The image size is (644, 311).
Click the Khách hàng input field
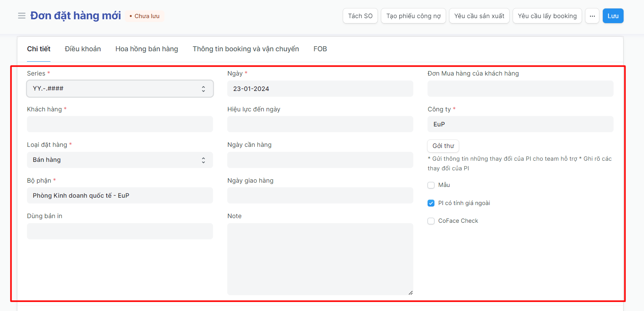(x=120, y=124)
